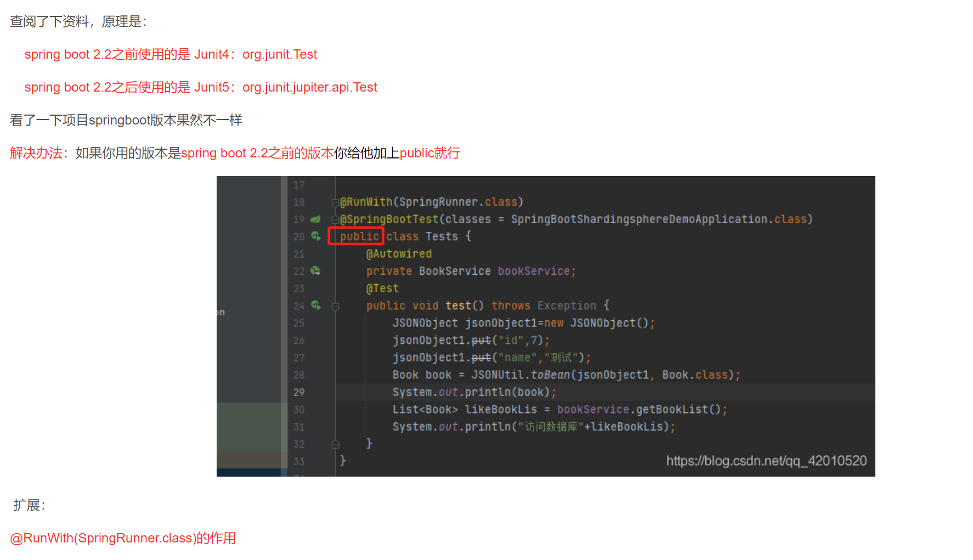Click the fold end marker on line 32
Viewport: 973px width, 560px height.
(335, 444)
